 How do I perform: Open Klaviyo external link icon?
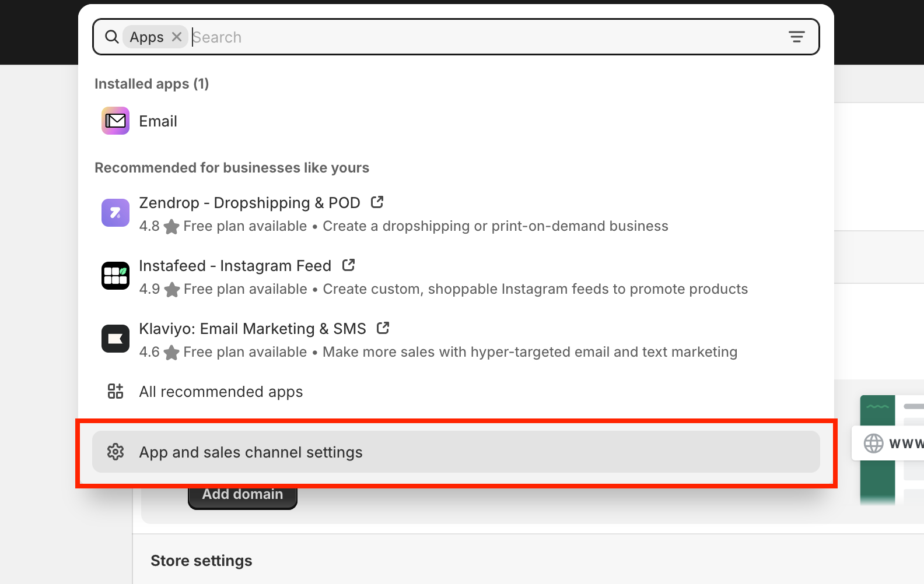tap(383, 328)
